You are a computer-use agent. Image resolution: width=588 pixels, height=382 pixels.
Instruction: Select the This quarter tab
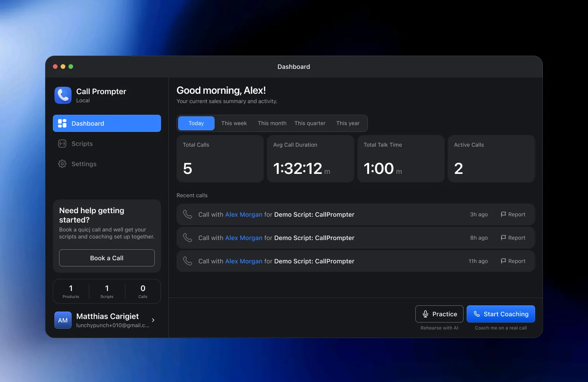pyautogui.click(x=310, y=123)
